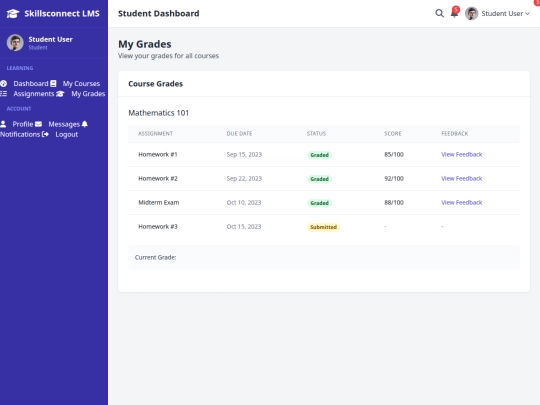This screenshot has height=405, width=540.
Task: Click the My Grades page heading
Action: tap(145, 44)
